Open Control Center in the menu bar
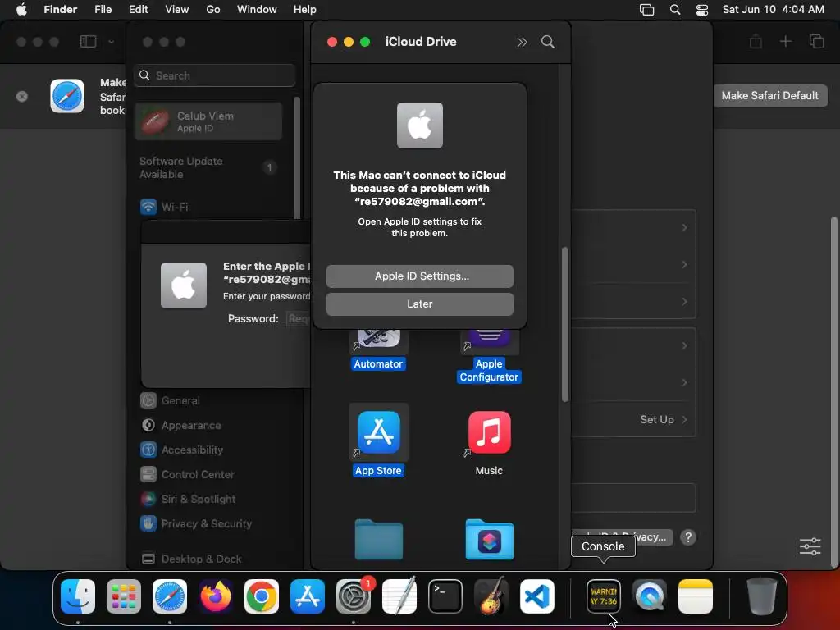The width and height of the screenshot is (840, 630). [x=702, y=10]
